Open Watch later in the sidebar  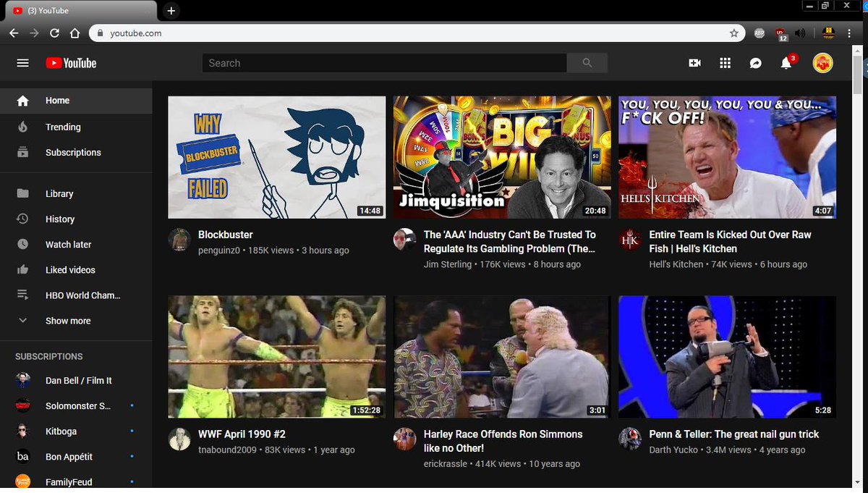76,244
